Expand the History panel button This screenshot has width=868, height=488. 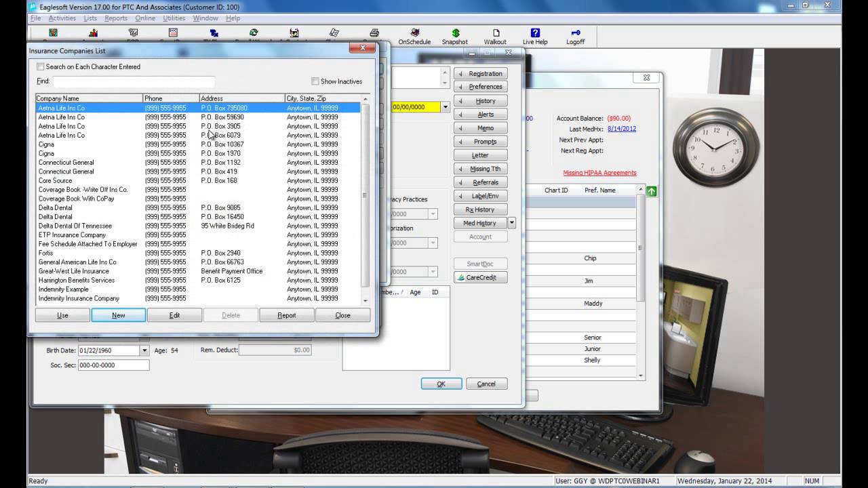click(x=481, y=101)
